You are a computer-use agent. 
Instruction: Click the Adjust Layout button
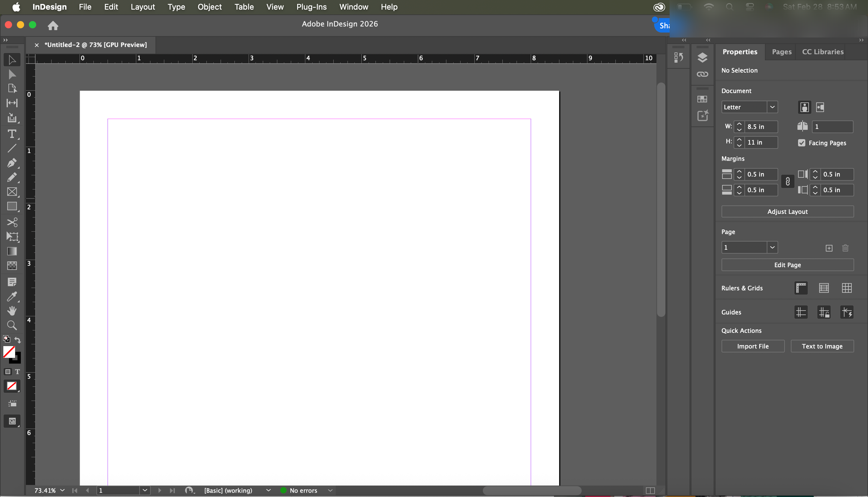point(787,212)
